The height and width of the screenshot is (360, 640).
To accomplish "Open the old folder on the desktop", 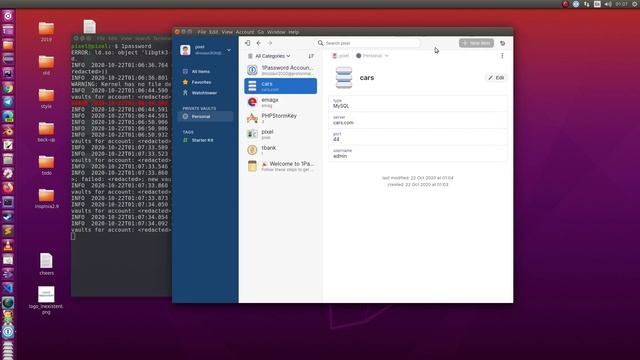I will pos(46,64).
